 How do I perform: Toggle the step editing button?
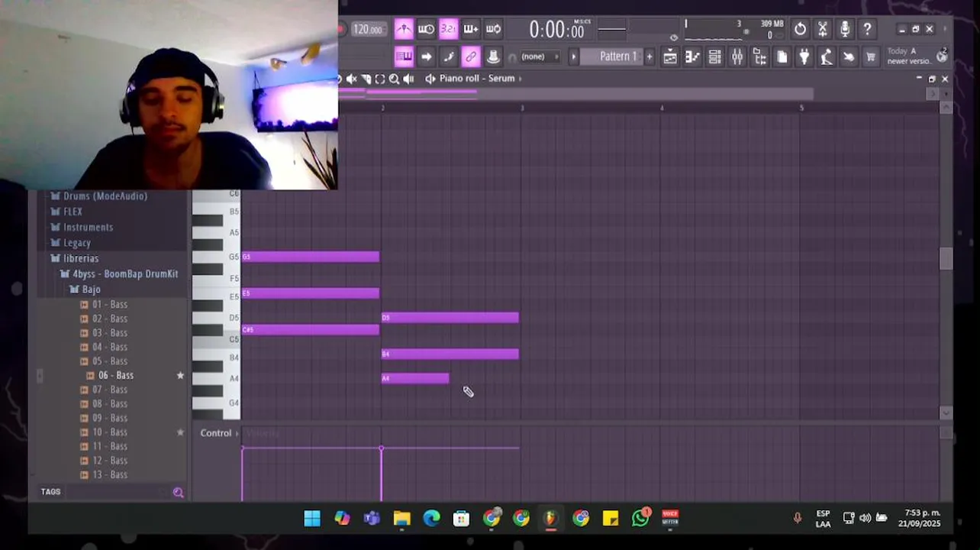(x=448, y=57)
